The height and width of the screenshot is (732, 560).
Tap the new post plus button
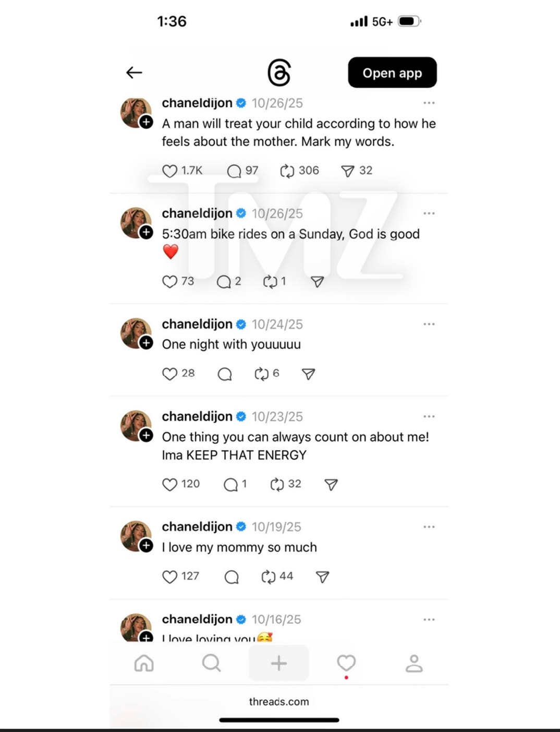[x=279, y=663]
